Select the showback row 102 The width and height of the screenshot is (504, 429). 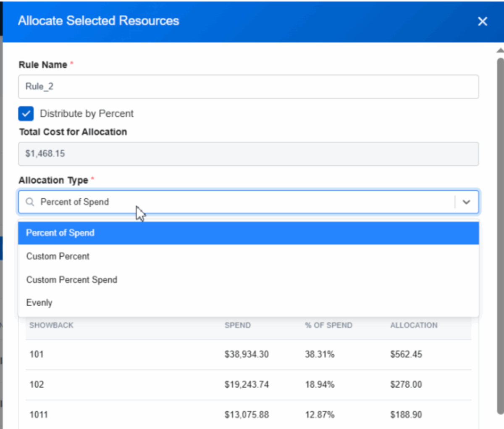[x=248, y=385]
